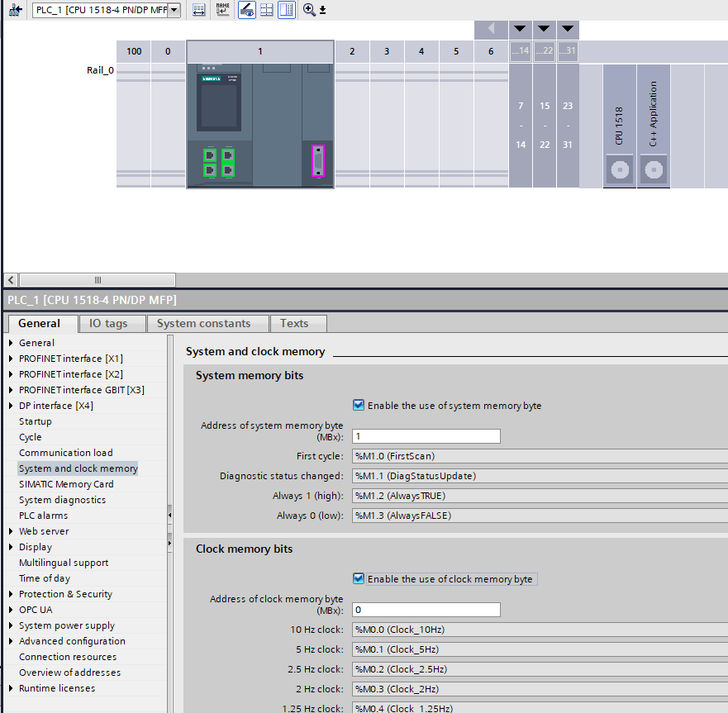Click the green PROFINET ports on the CPU
Viewport: 728px width, 713px height.
(x=218, y=163)
